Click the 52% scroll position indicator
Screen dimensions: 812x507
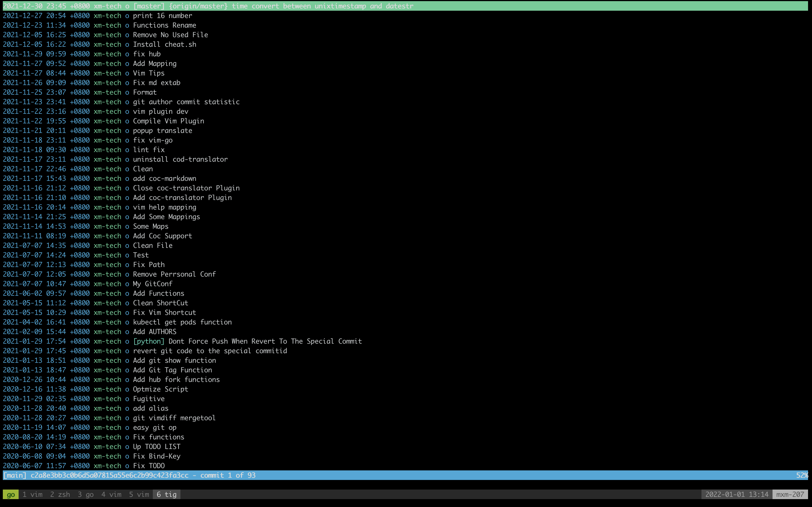[x=802, y=475]
